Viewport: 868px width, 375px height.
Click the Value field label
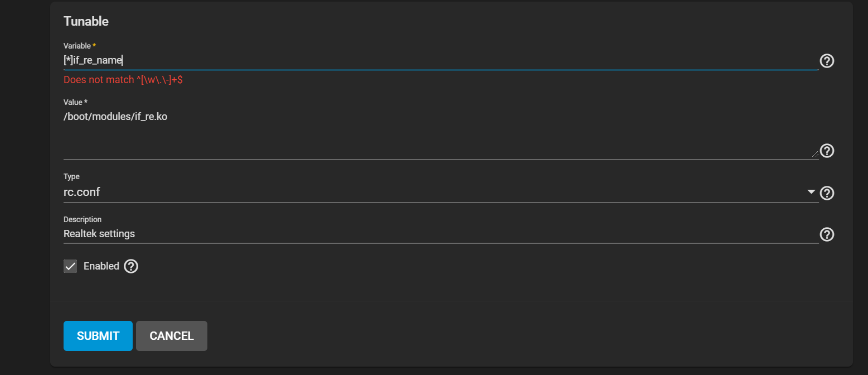pos(75,102)
